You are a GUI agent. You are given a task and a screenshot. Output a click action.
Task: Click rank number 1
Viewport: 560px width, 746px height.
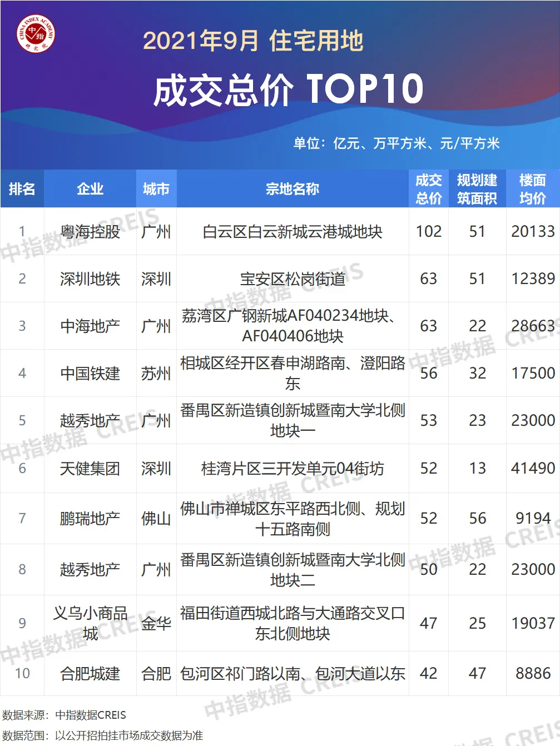22,231
